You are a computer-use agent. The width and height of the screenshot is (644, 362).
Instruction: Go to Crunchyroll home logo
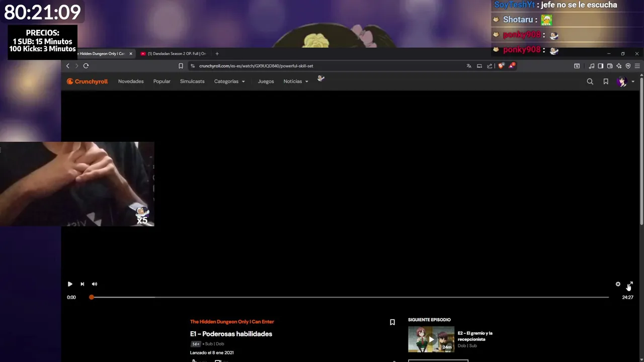pos(87,81)
